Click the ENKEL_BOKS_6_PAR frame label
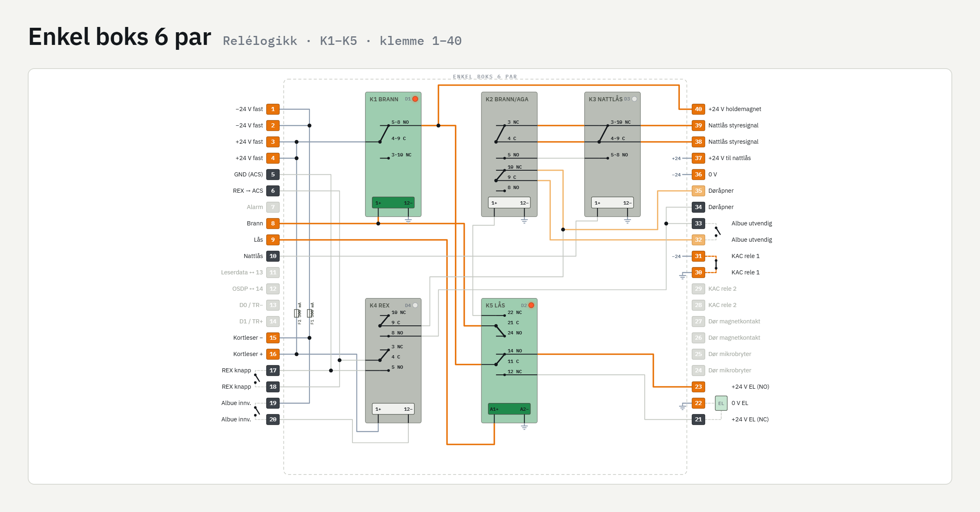 pyautogui.click(x=485, y=77)
